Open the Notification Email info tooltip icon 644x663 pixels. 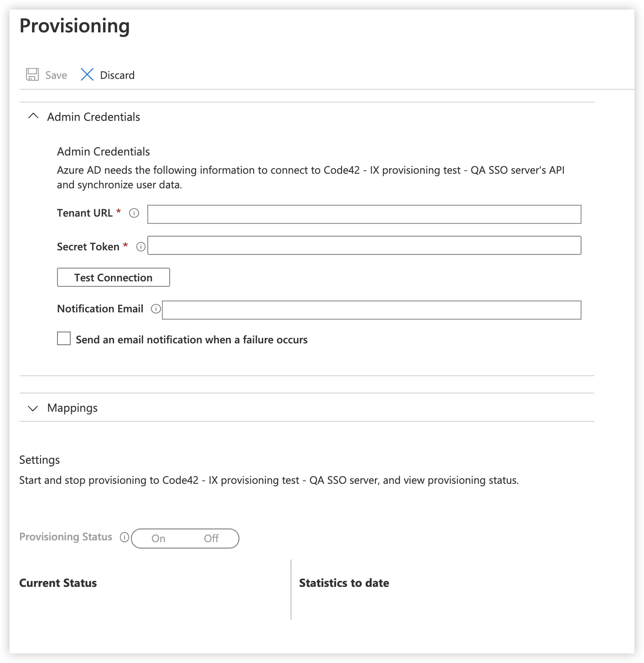point(156,309)
